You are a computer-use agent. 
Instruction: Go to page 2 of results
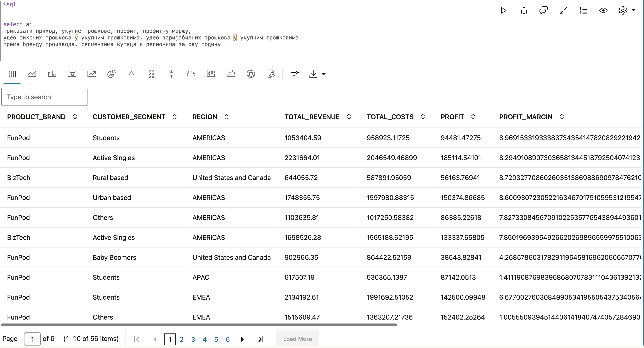181,339
